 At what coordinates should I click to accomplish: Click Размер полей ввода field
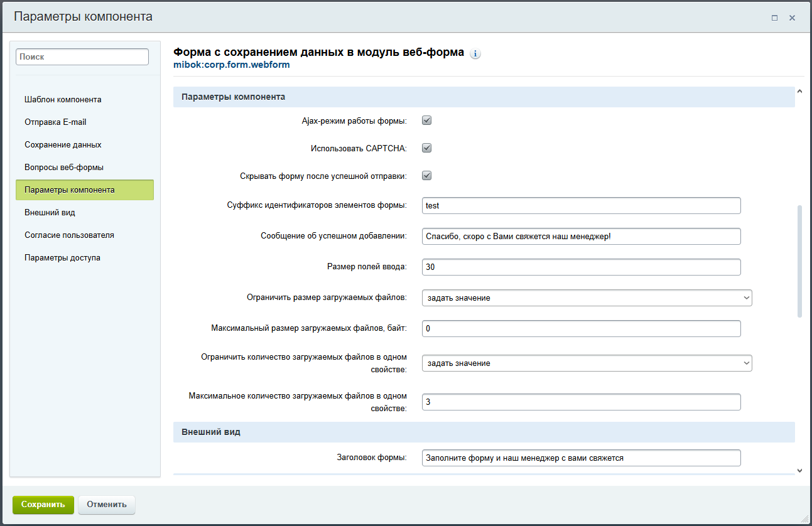pyautogui.click(x=581, y=267)
